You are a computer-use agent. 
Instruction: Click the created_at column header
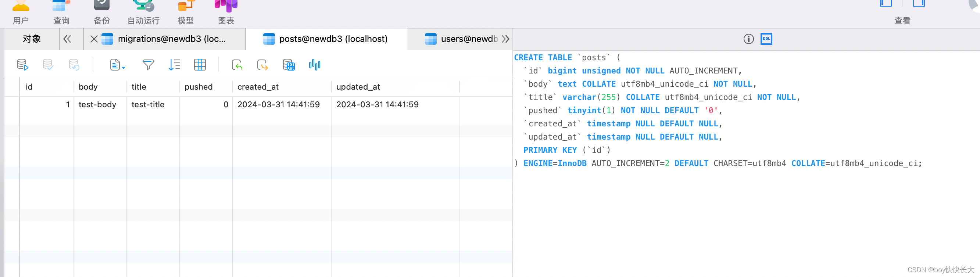[x=282, y=87]
